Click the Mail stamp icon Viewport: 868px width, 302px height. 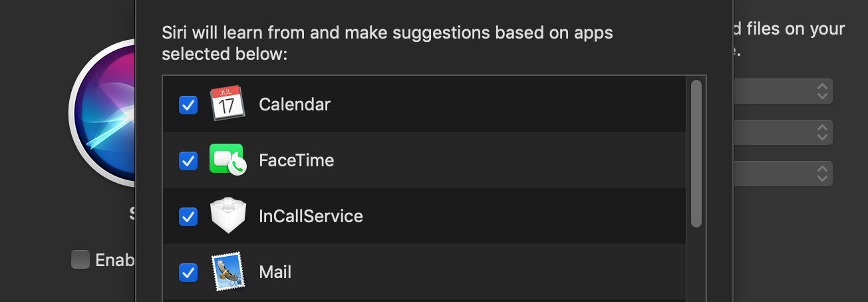click(x=227, y=272)
